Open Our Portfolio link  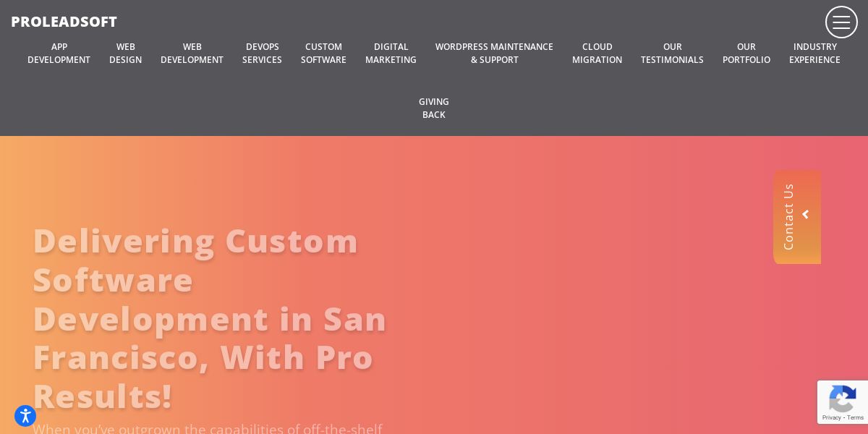point(746,54)
